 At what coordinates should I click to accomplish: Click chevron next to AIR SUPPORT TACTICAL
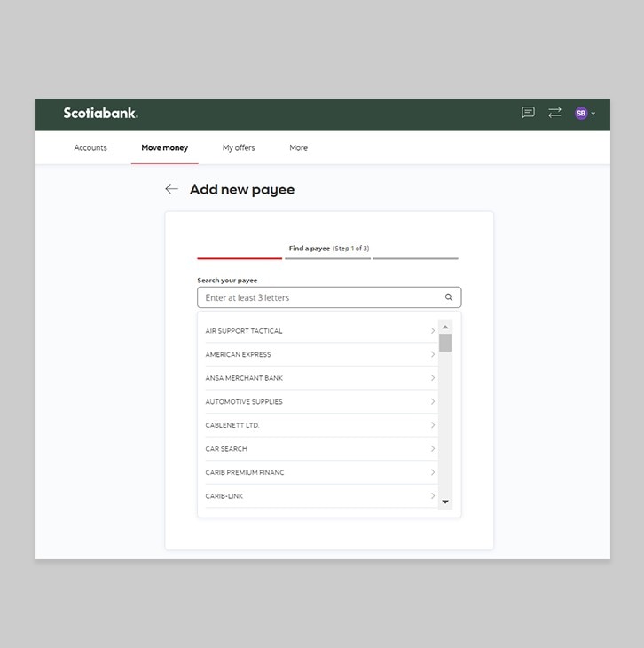[x=433, y=330]
